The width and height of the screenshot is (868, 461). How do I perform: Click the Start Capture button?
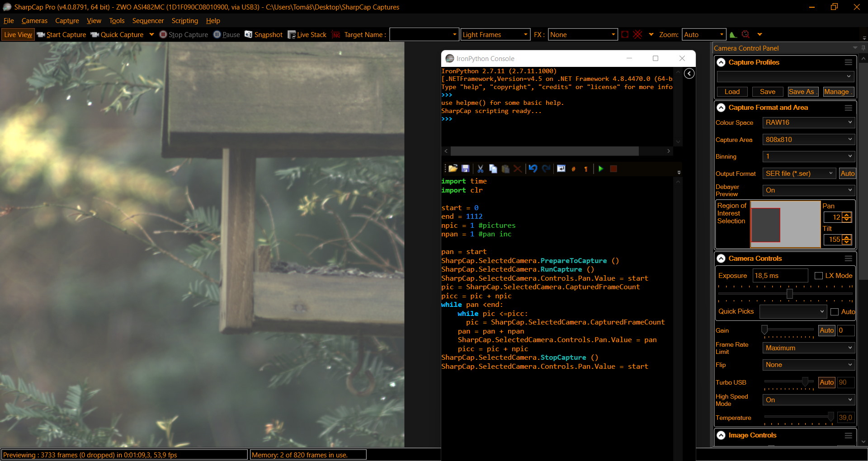(x=61, y=35)
